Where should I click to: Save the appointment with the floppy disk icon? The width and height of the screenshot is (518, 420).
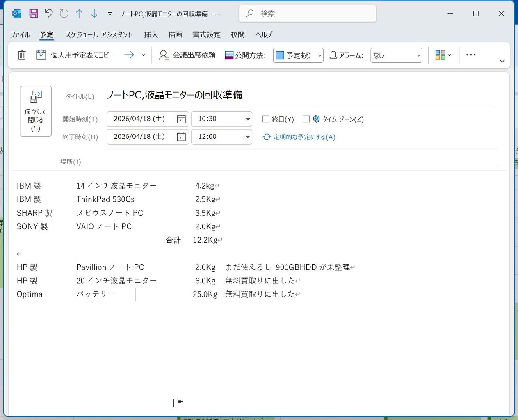click(34, 14)
